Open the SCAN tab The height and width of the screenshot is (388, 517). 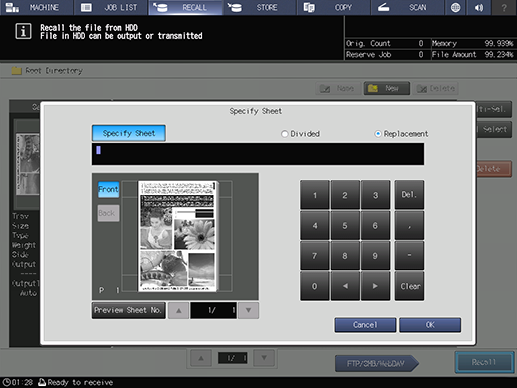tap(407, 7)
